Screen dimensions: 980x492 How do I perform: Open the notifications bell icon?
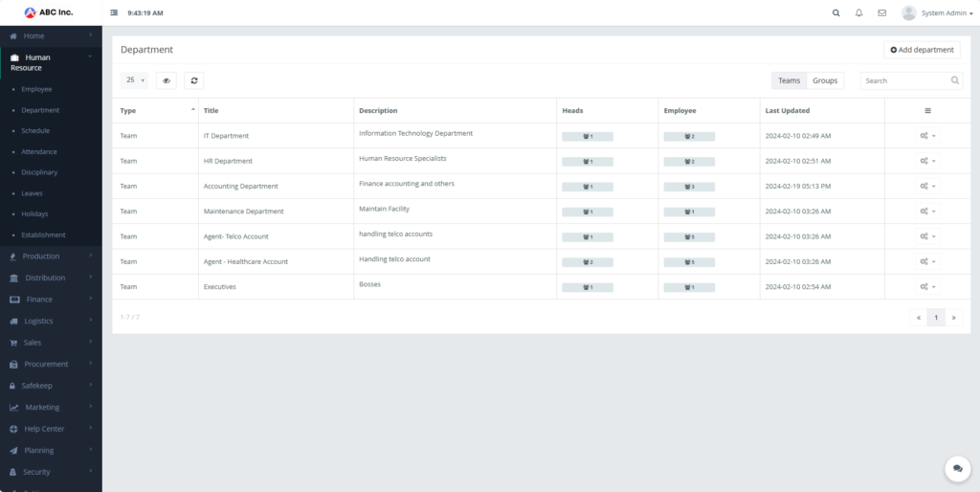click(858, 12)
